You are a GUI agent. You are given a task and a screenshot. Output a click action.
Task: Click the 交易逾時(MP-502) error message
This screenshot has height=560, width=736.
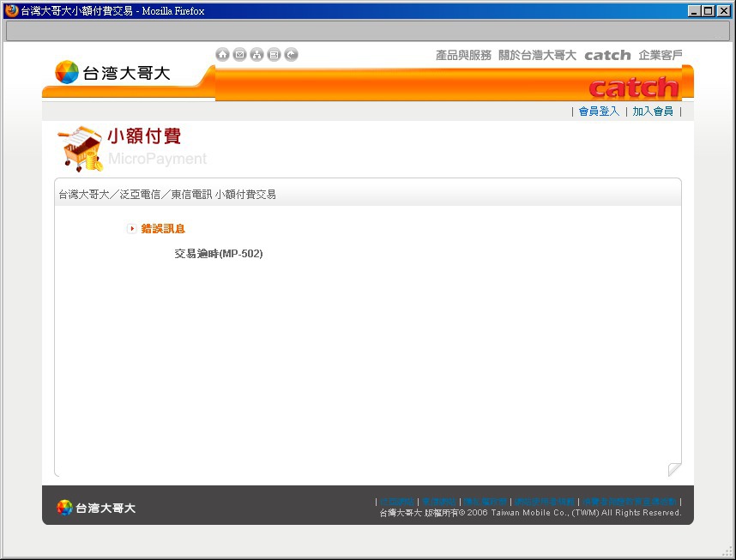219,254
